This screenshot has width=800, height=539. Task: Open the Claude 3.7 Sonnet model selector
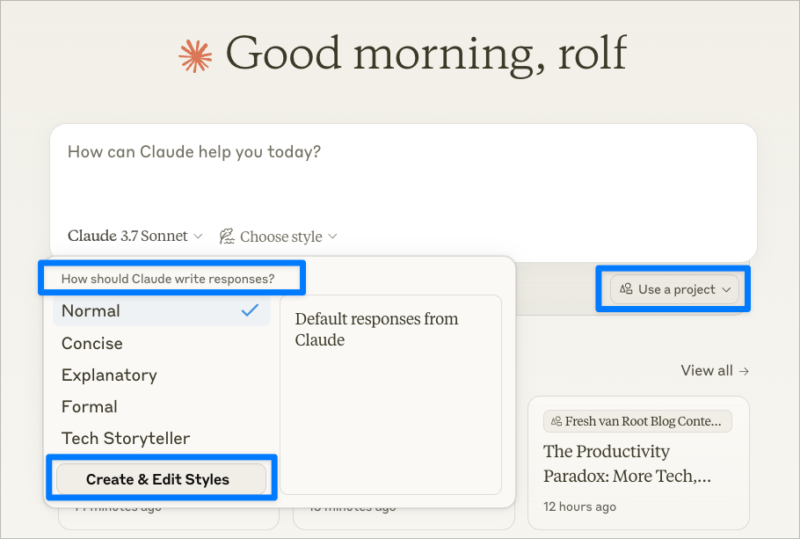(x=135, y=237)
